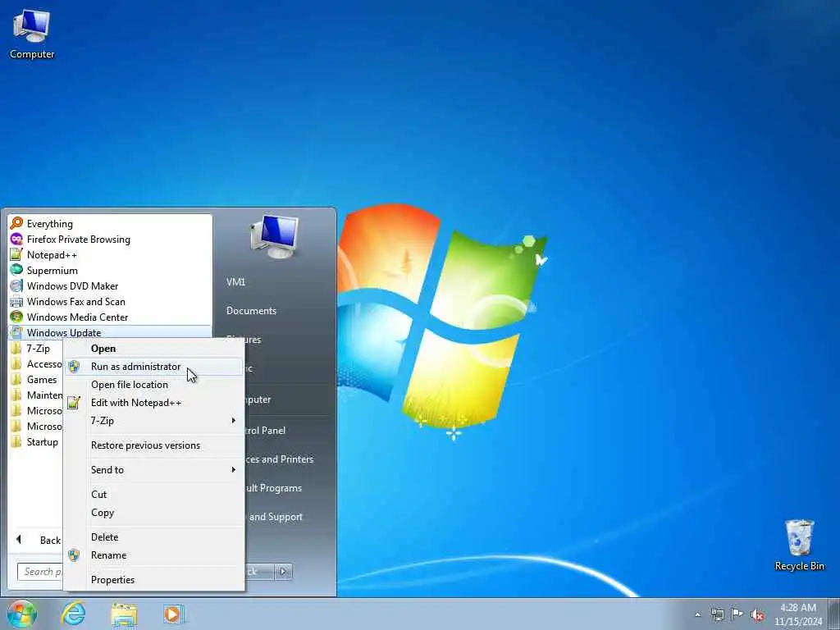This screenshot has width=840, height=630.
Task: Open the Documents link in Start menu
Action: (x=251, y=311)
